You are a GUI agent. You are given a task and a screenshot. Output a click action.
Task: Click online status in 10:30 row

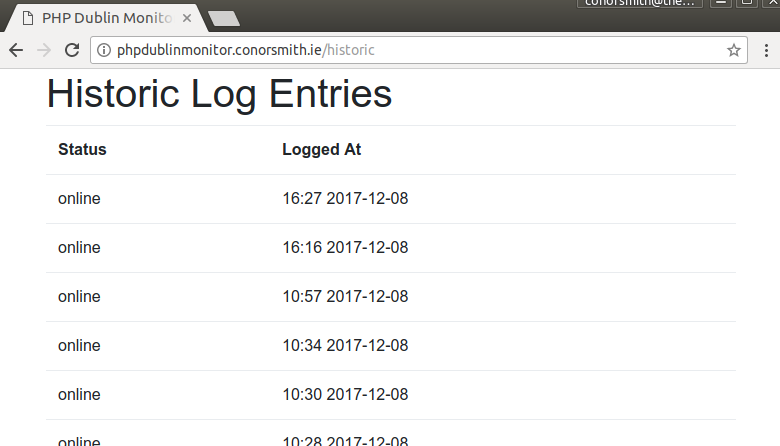[x=79, y=395]
